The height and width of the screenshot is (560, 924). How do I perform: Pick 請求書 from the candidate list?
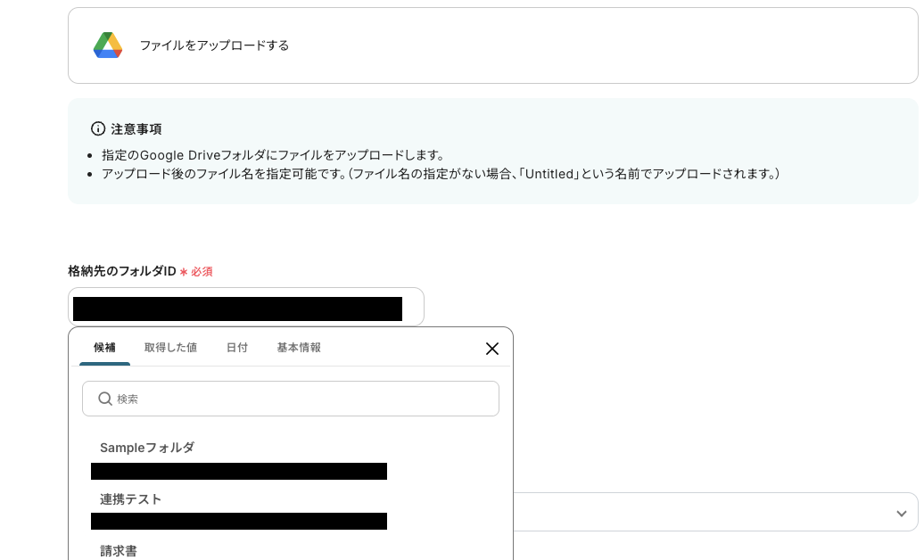click(x=119, y=551)
